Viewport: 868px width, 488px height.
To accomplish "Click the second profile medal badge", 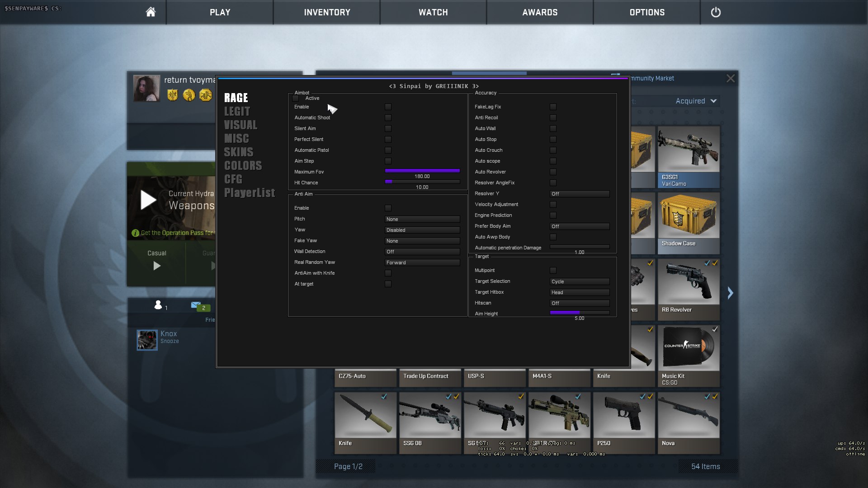I will pos(189,95).
